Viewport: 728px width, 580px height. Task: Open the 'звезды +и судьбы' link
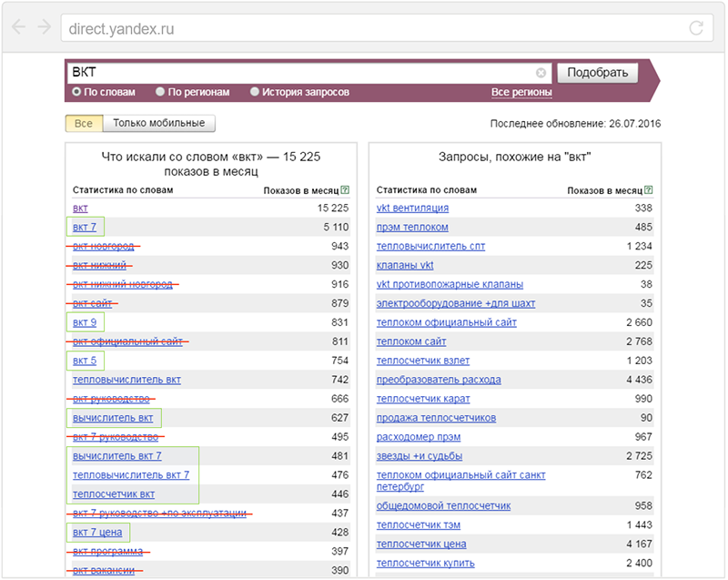coord(420,455)
